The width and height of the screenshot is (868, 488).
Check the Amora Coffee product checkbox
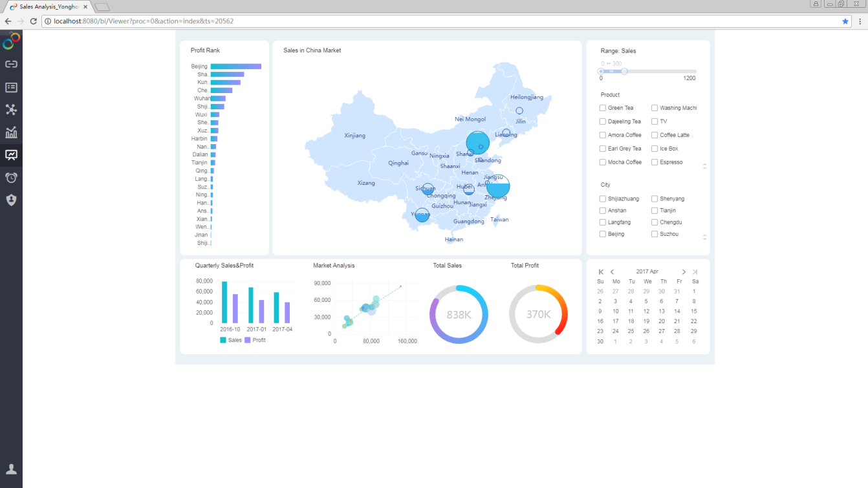pos(603,135)
